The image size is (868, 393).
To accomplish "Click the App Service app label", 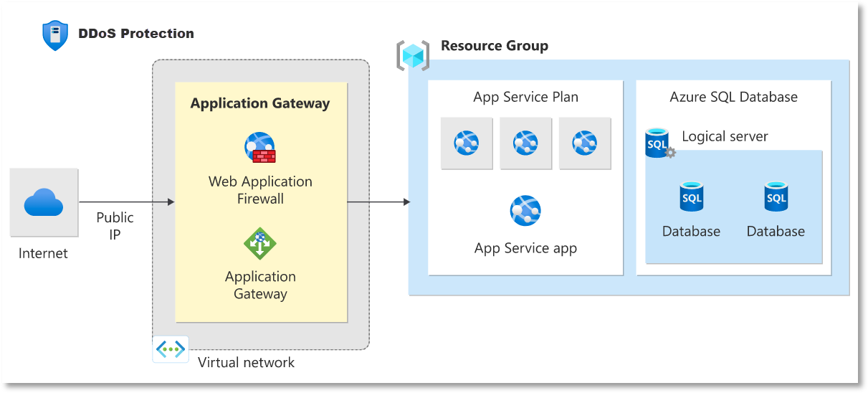I will coord(525,249).
